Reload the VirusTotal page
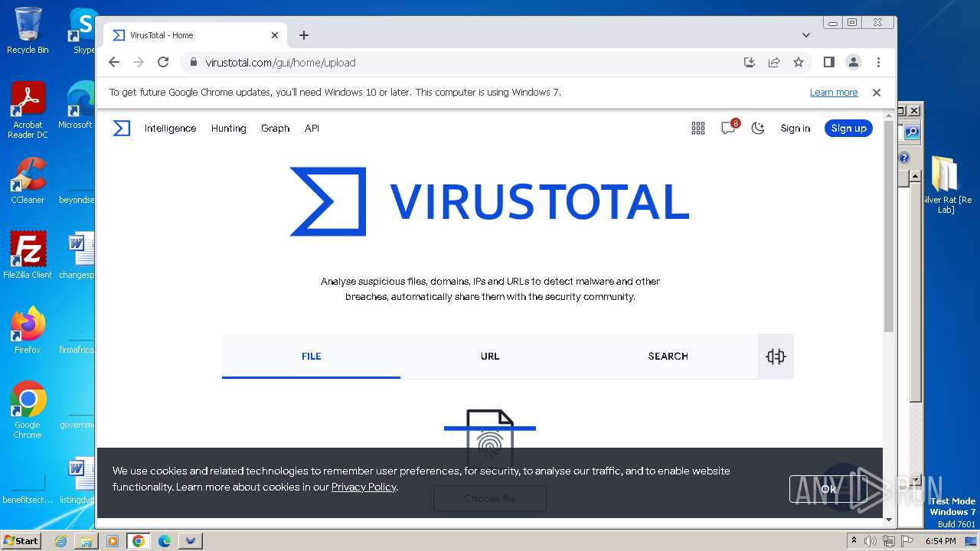 click(x=163, y=62)
